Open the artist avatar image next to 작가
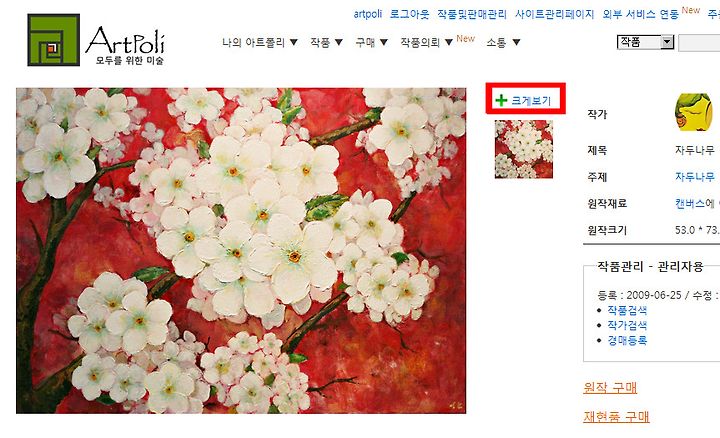 [693, 112]
